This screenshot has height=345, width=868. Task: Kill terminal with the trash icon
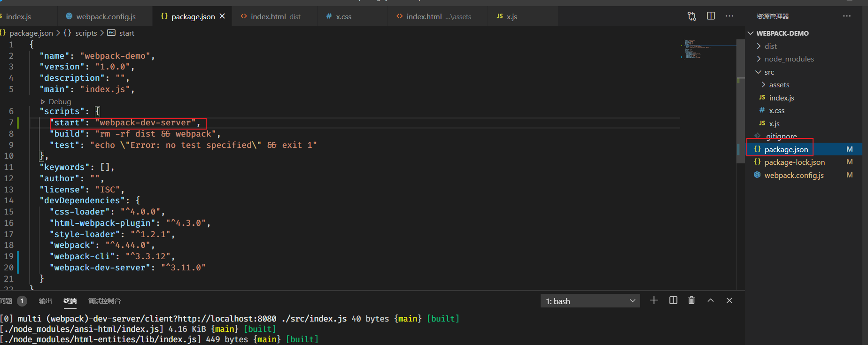(691, 300)
